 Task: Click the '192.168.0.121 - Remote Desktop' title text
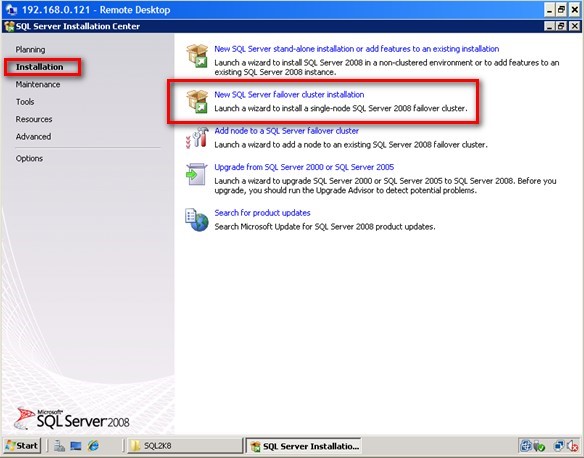click(x=96, y=10)
